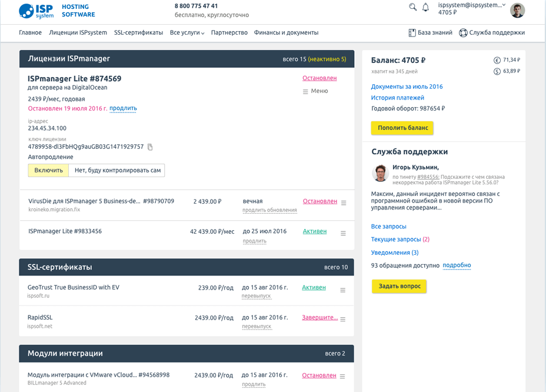The width and height of the screenshot is (546, 392).
Task: Enable auto-renewal with Включить
Action: pos(48,170)
